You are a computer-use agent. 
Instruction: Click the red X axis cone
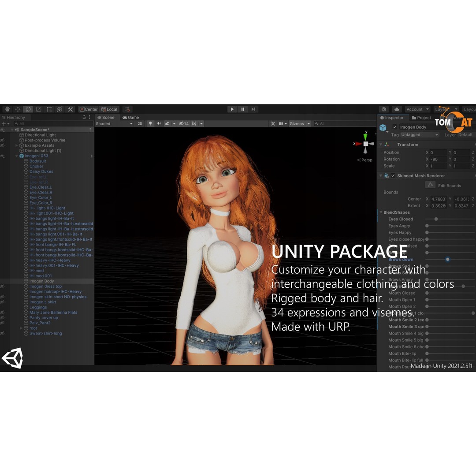(x=359, y=144)
